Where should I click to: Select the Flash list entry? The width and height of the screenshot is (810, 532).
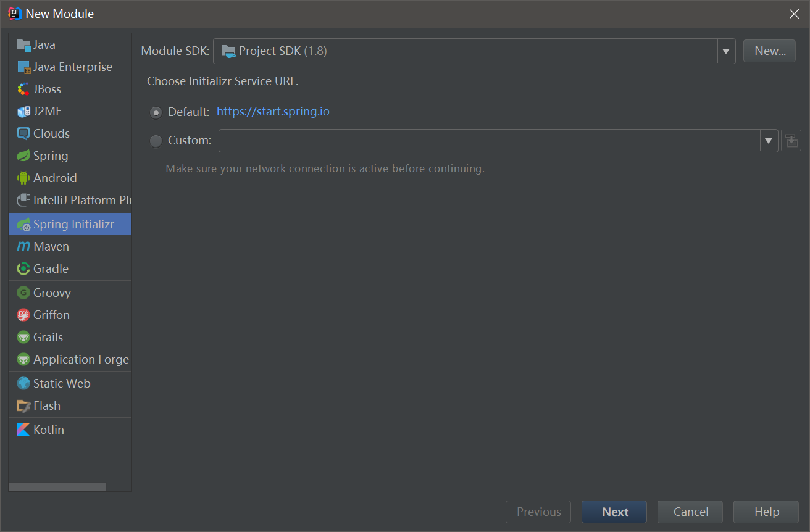tap(70, 406)
